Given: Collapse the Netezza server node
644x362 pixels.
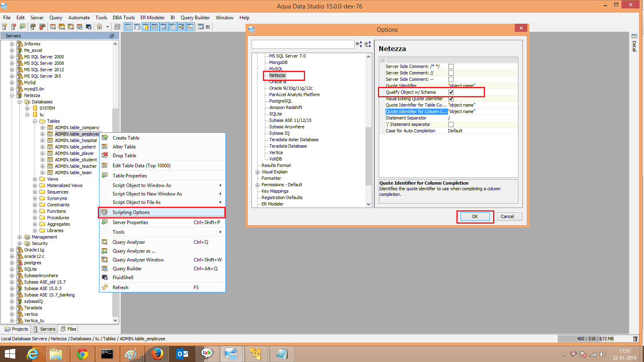Looking at the screenshot, I should pyautogui.click(x=12, y=95).
